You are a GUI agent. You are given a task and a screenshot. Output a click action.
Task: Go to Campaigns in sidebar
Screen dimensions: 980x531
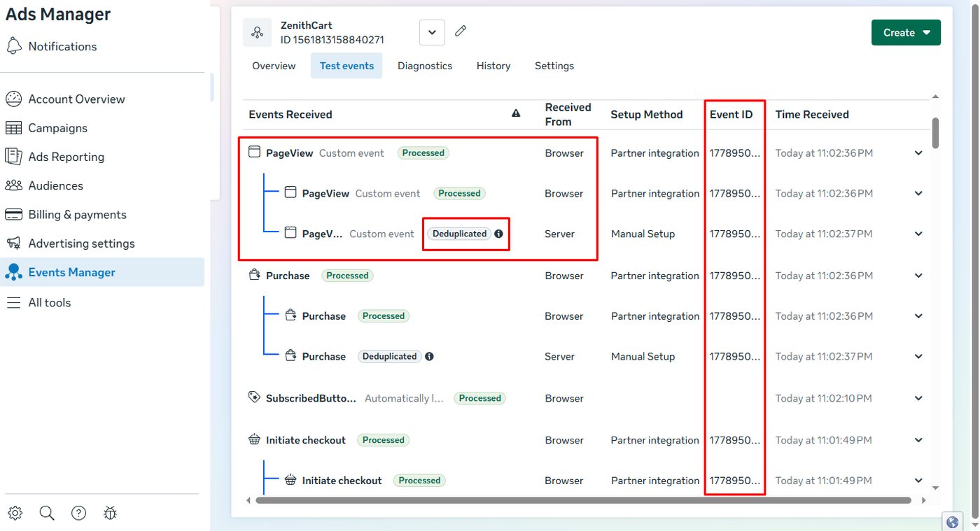(x=102, y=128)
